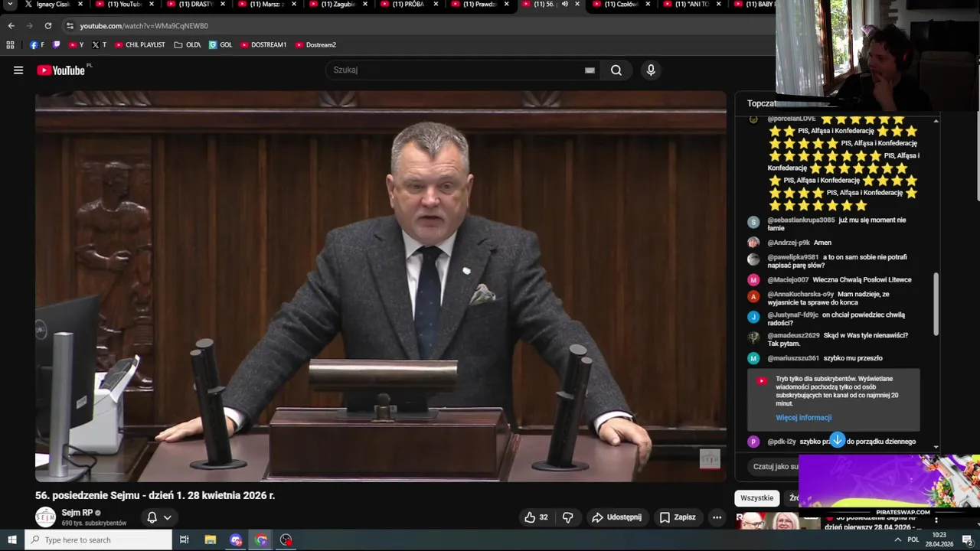This screenshot has width=980, height=551.
Task: Open the DOSTREAM1 bookmark
Action: [263, 45]
